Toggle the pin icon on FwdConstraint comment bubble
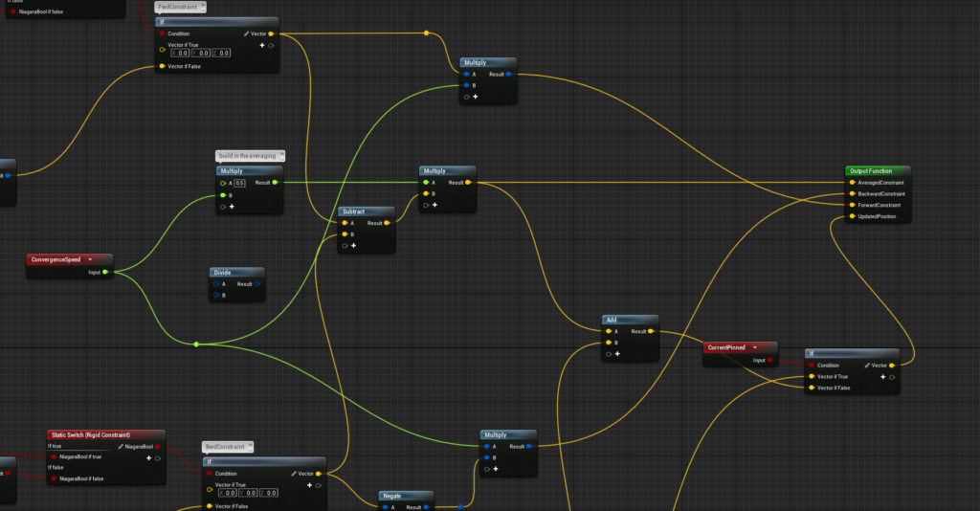The image size is (980, 511). (x=203, y=7)
